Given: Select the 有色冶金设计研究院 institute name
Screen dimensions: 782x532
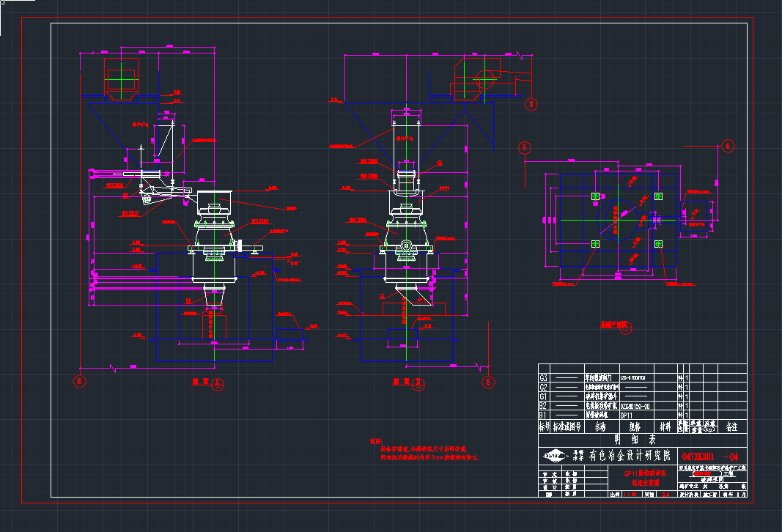Looking at the screenshot, I should (x=630, y=456).
